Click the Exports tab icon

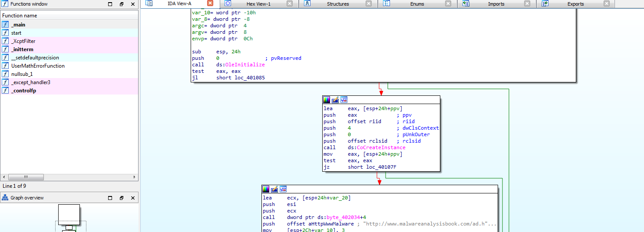(x=545, y=3)
